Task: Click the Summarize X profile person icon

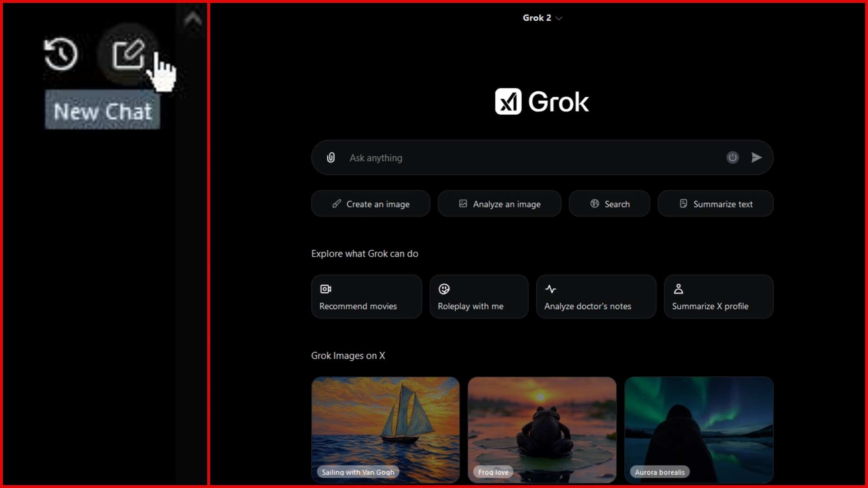Action: (x=679, y=289)
